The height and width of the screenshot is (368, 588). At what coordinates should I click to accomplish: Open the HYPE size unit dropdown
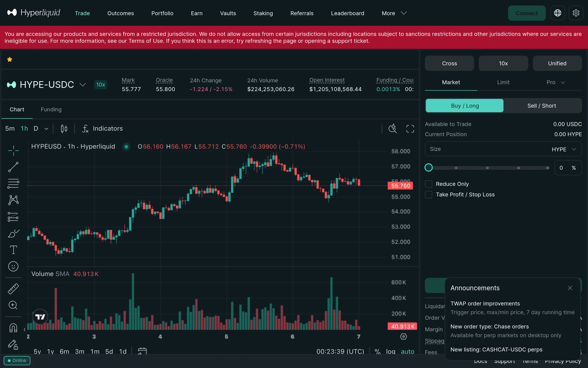564,149
